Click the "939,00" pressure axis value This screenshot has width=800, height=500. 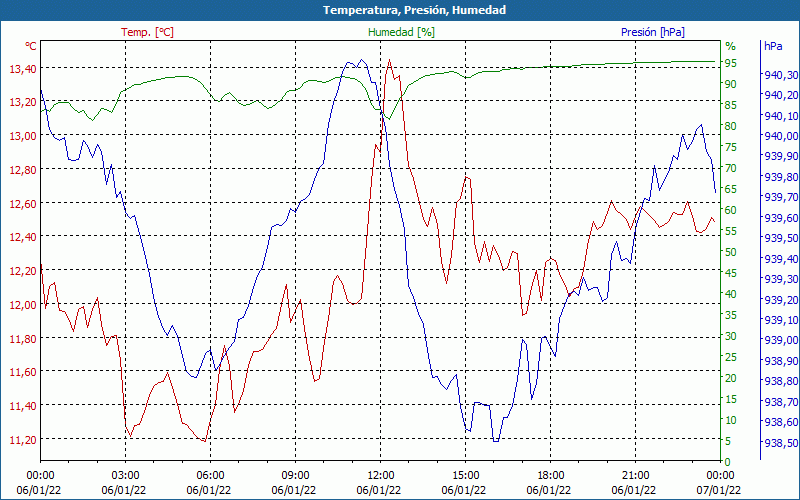781,340
